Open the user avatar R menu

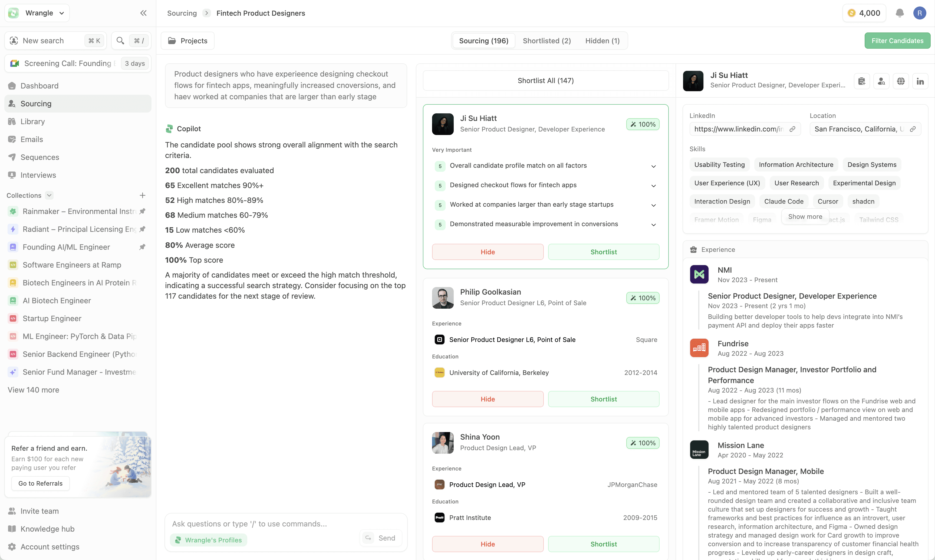tap(920, 13)
